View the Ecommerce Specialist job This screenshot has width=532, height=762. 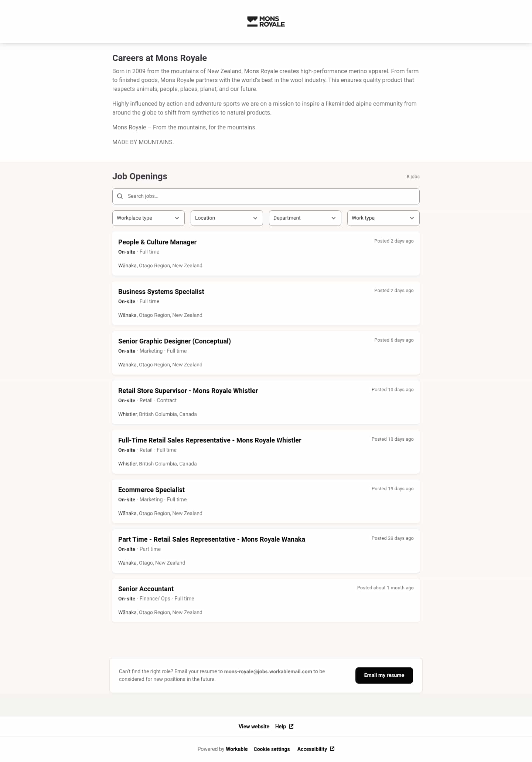[x=266, y=501]
